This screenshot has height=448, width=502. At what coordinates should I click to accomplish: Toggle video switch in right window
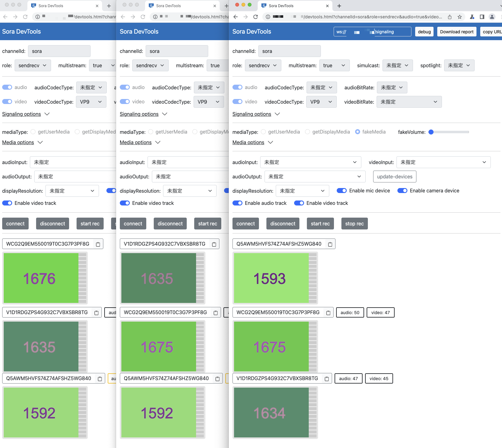click(x=237, y=101)
